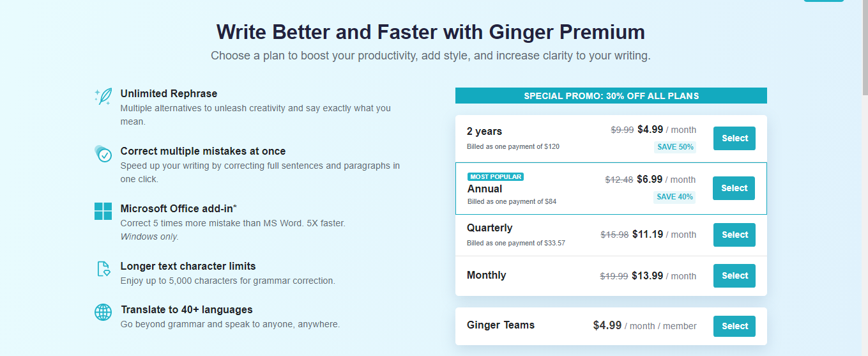Click the SPECIAL PROMO 30% OFF banner
Screen dimensions: 868x356
pos(611,96)
